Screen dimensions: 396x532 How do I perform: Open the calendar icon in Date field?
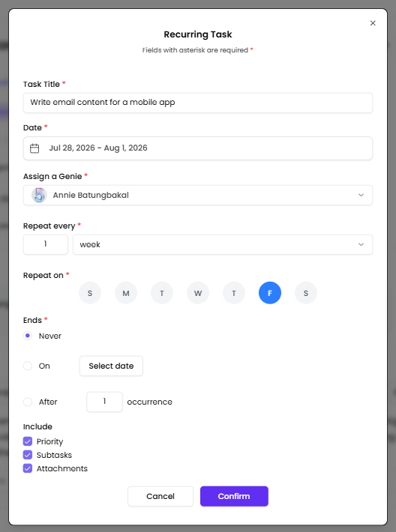pos(34,148)
